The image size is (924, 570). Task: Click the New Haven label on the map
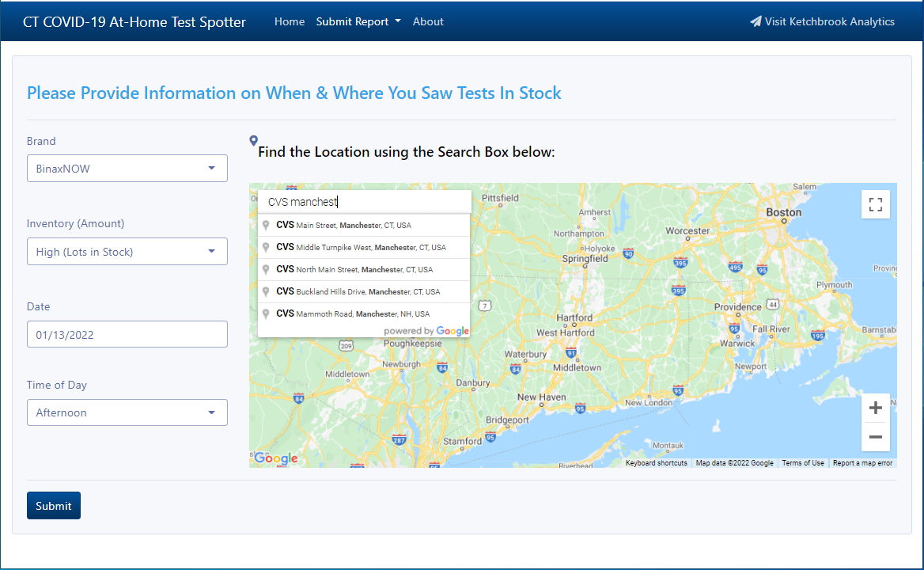542,397
